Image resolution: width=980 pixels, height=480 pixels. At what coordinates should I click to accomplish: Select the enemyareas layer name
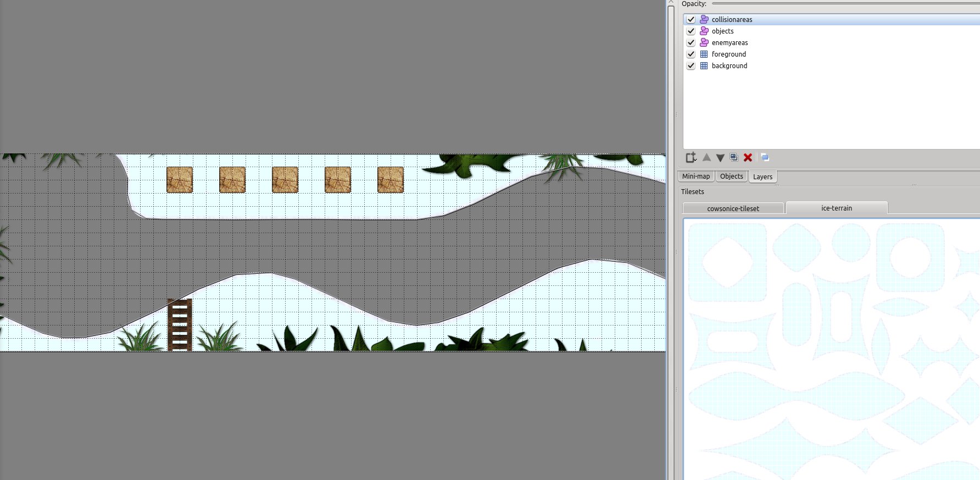730,42
